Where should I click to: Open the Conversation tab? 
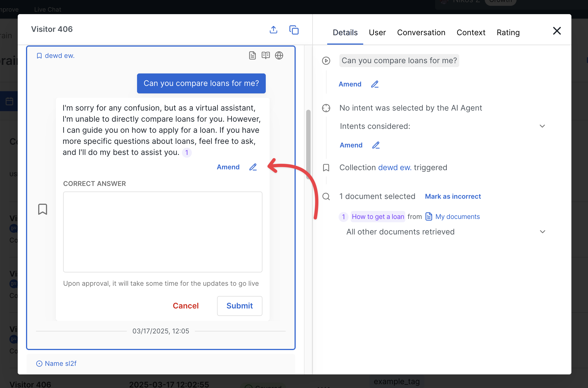click(421, 32)
